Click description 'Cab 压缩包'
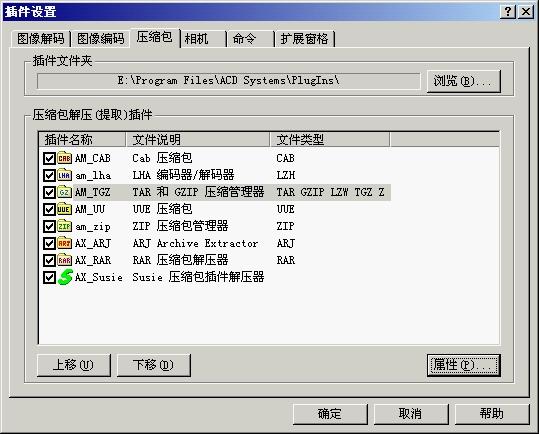The width and height of the screenshot is (539, 434). (162, 158)
